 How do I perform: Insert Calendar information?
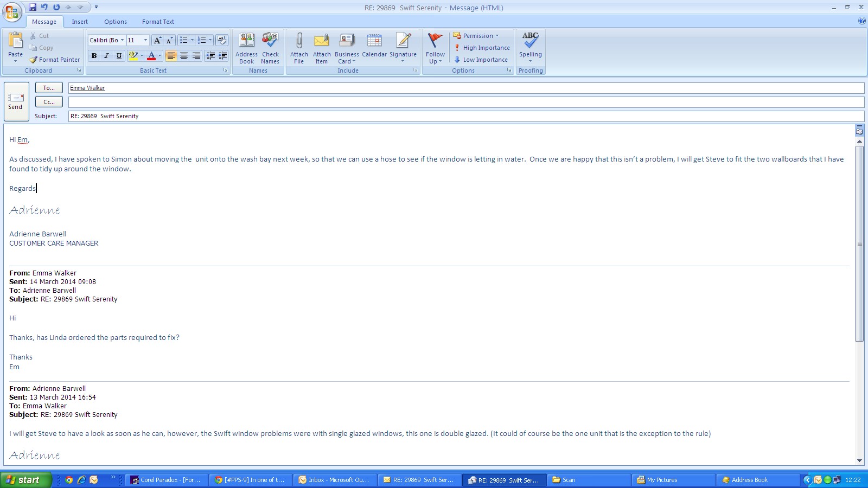[374, 45]
